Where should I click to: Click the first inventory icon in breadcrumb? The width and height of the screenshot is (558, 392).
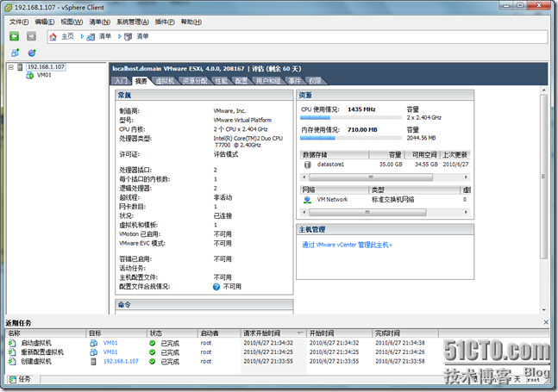(91, 36)
